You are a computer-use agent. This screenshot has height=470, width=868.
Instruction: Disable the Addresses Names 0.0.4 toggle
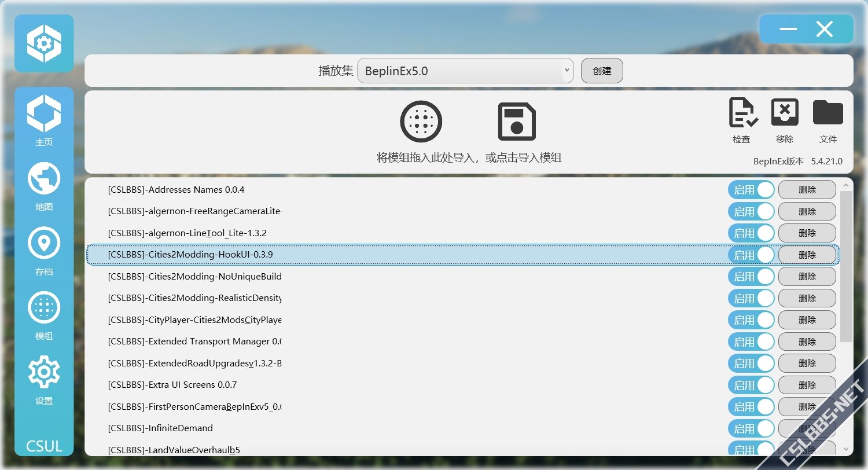point(751,190)
